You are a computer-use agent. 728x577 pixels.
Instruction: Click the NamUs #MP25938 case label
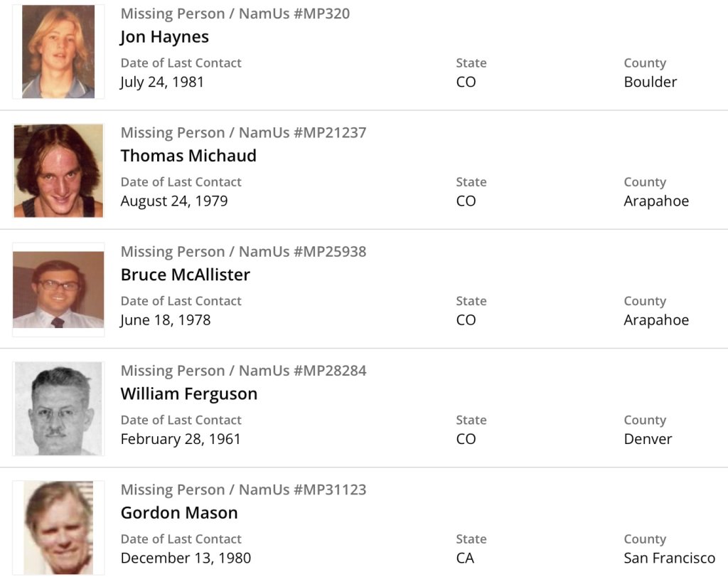pos(243,251)
